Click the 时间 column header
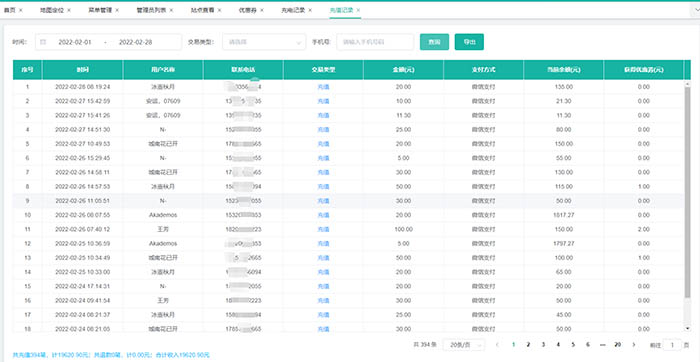The height and width of the screenshot is (362, 700). (83, 70)
